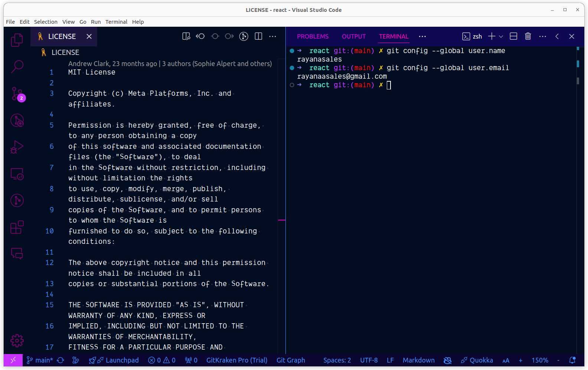Switch to the OUTPUT panel tab
The width and height of the screenshot is (588, 370).
(354, 36)
